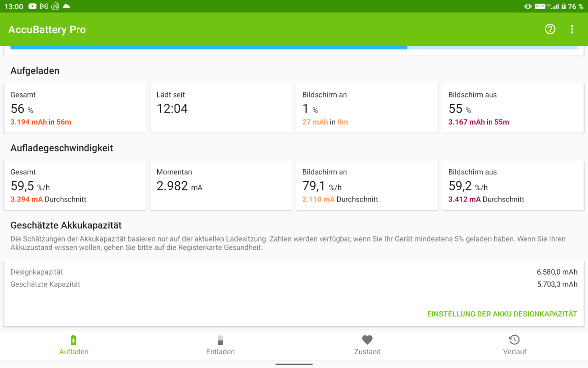The image size is (588, 368).
Task: Tap the battery charging status icon
Action: pos(564,6)
